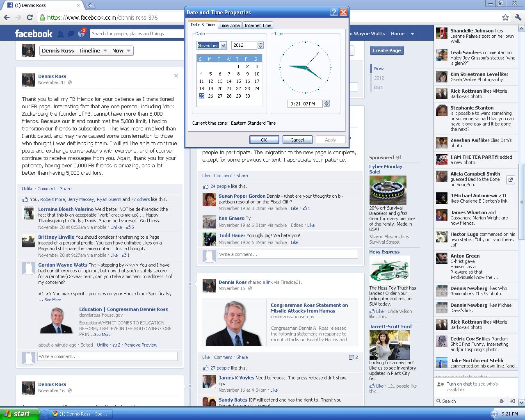Image resolution: width=525 pixels, height=420 pixels.
Task: Click comment box under Todd Haner
Action: (288, 254)
